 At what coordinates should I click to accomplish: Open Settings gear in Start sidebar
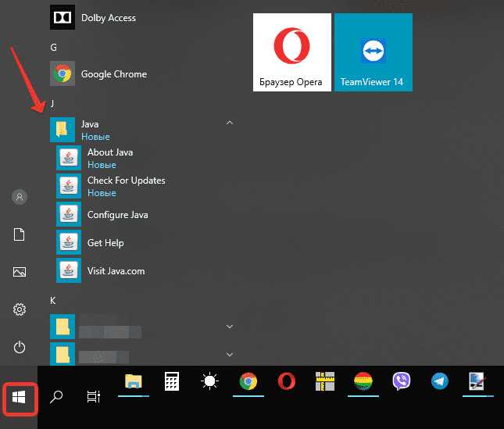coord(20,309)
